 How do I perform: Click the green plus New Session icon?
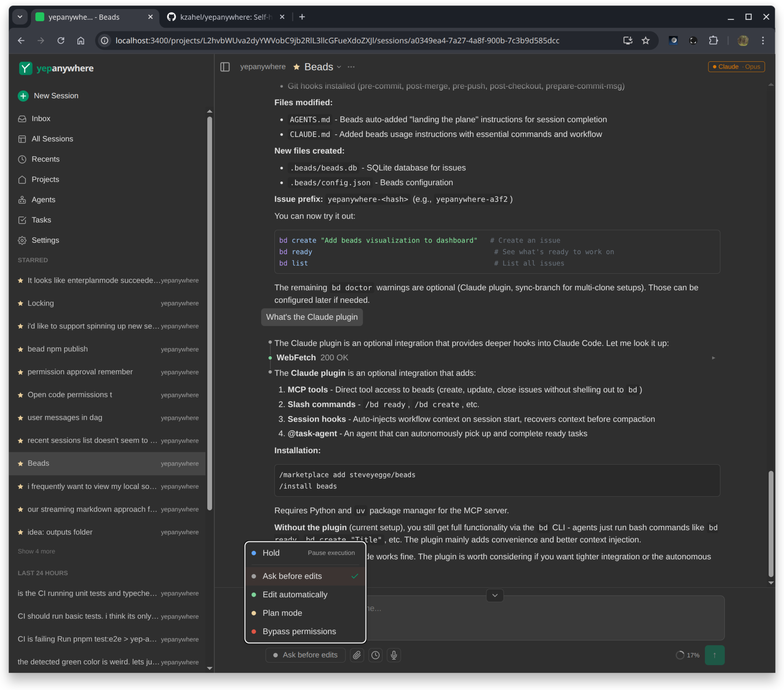[24, 96]
